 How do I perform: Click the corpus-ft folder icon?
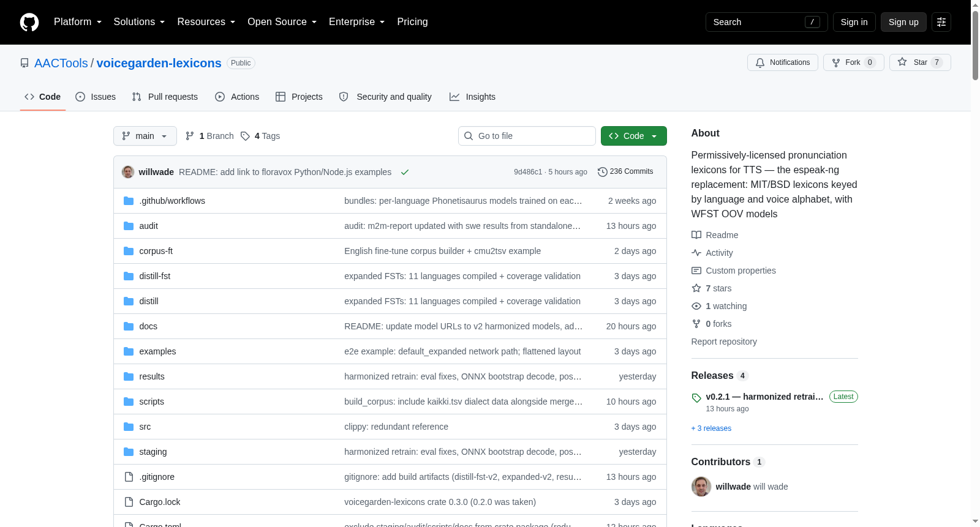pyautogui.click(x=129, y=251)
